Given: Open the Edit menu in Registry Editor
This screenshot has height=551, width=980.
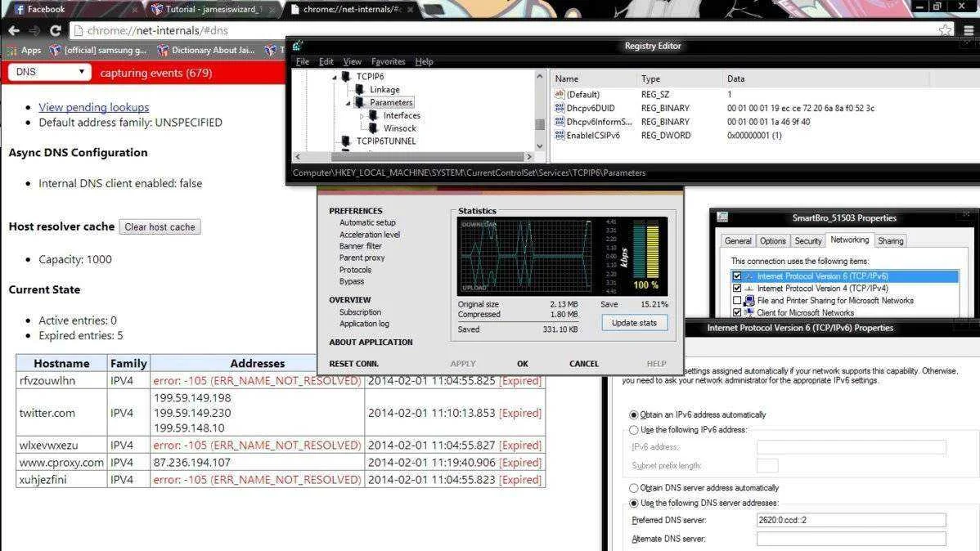Looking at the screenshot, I should coord(326,61).
